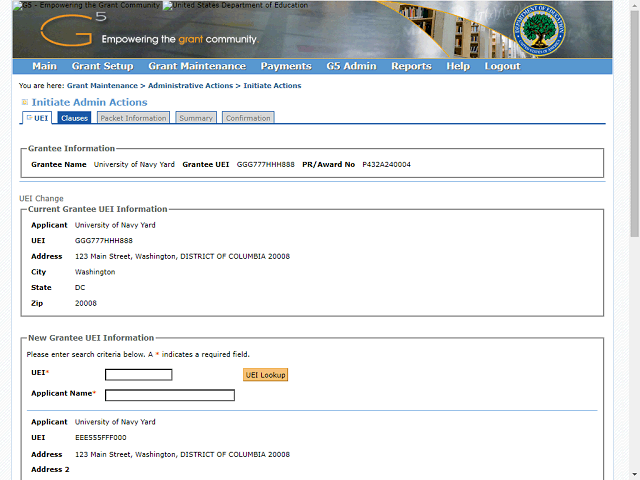Open the Grant Setup menu
This screenshot has height=480, width=640.
point(102,66)
